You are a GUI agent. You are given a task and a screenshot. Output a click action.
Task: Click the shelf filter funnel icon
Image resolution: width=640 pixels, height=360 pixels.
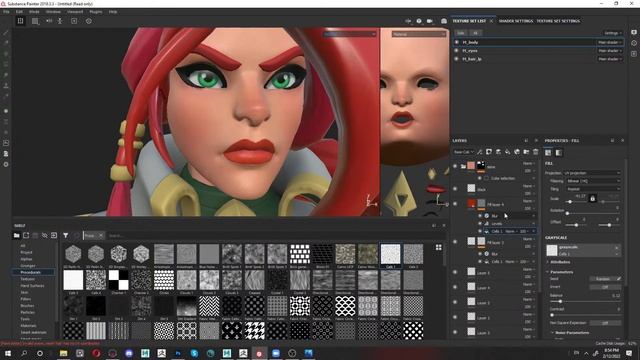click(x=65, y=236)
